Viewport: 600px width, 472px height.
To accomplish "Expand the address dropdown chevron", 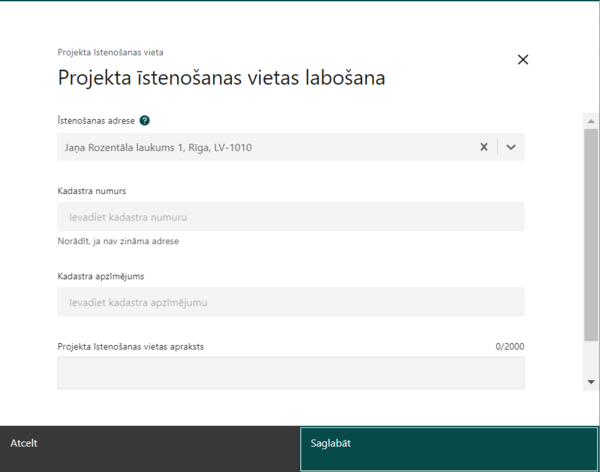I will click(511, 147).
